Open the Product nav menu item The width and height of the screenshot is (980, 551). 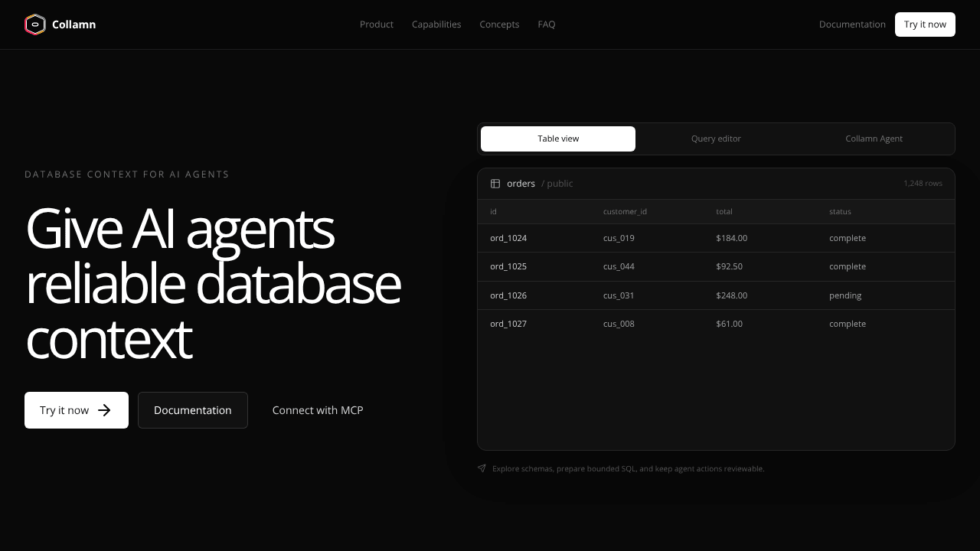377,24
